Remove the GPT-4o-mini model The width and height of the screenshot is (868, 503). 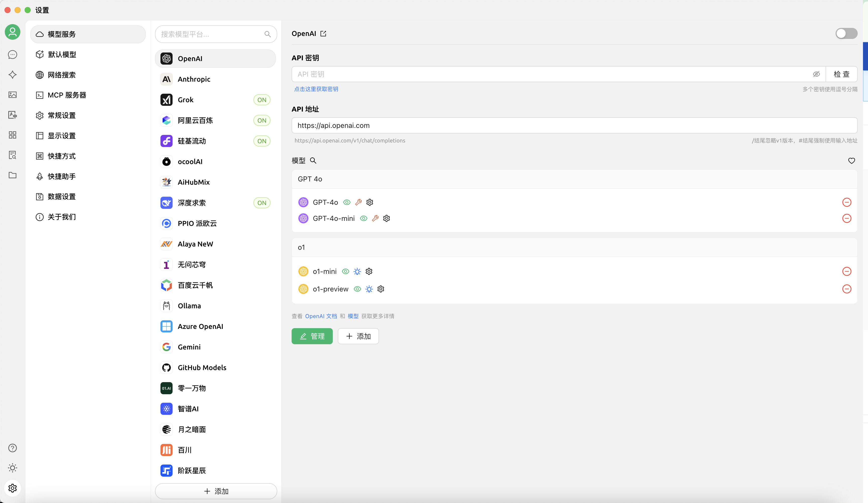tap(847, 218)
